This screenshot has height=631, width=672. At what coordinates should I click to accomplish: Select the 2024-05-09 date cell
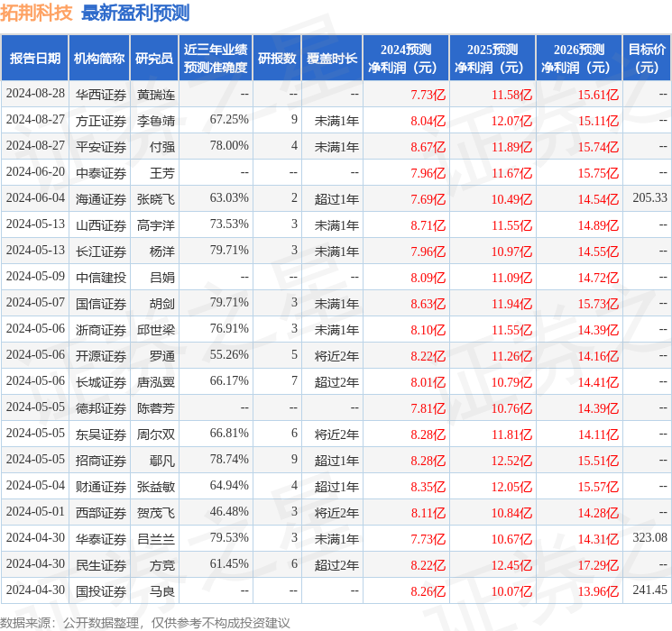35,277
